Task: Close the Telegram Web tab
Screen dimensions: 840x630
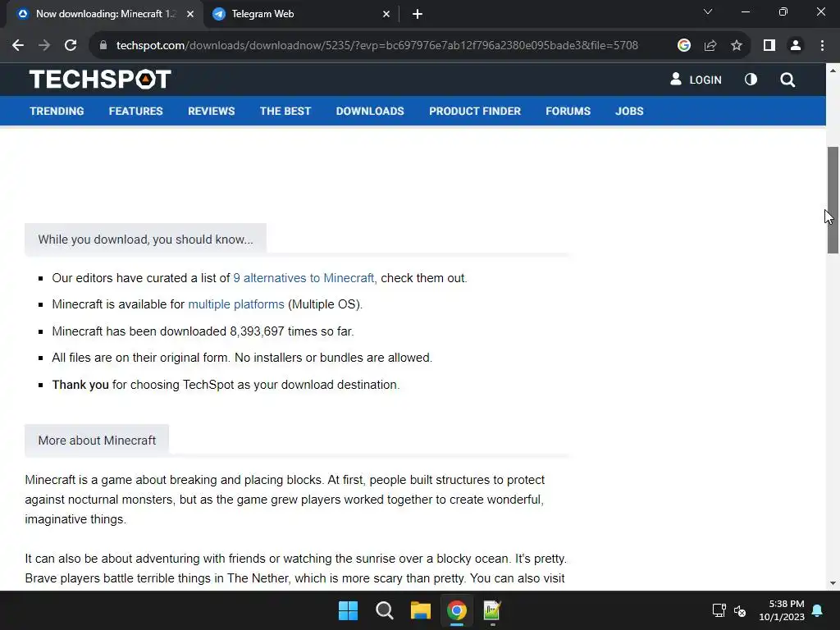Action: click(386, 14)
